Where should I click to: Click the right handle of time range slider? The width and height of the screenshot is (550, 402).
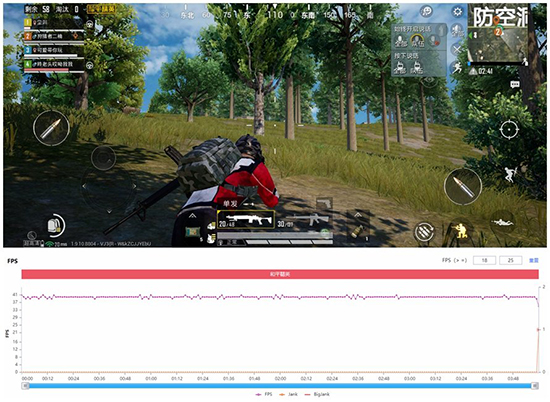point(535,386)
